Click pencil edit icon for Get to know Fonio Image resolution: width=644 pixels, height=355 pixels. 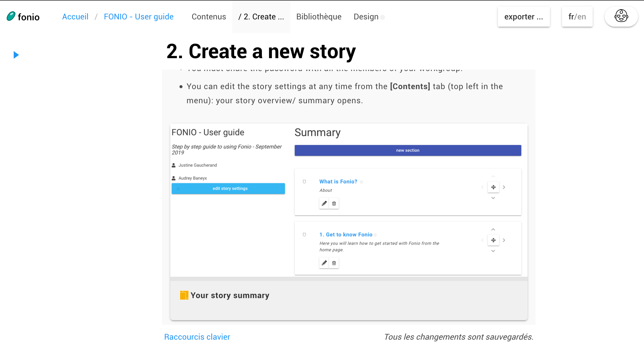[x=324, y=263]
